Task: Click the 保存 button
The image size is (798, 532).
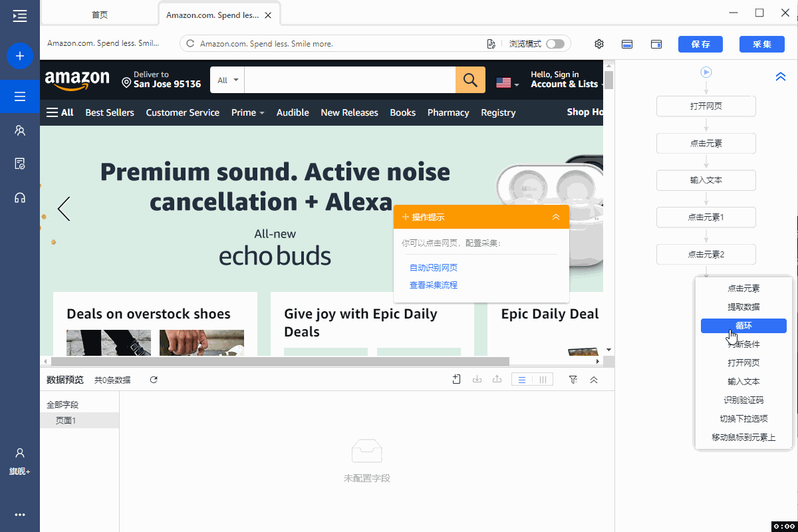Action: [x=700, y=44]
